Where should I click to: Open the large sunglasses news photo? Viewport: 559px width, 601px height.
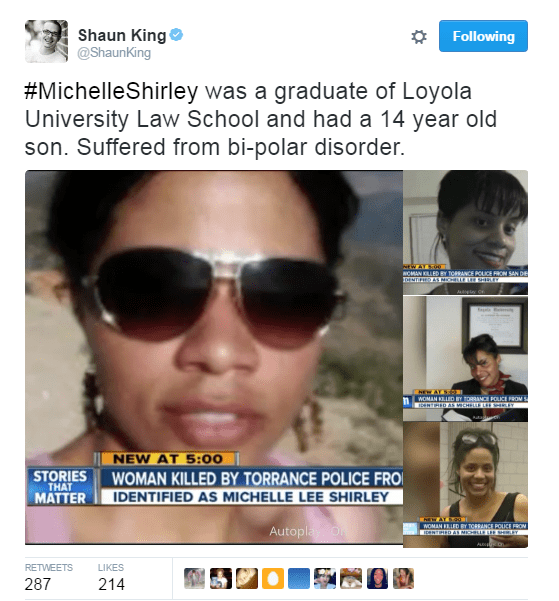point(214,357)
